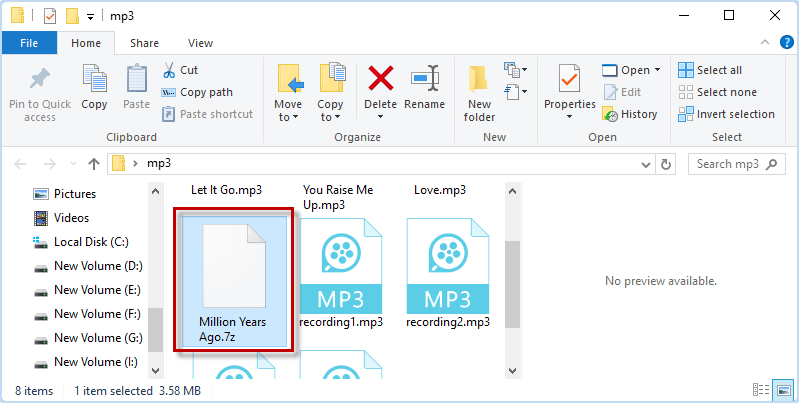
Task: Open New Volume (E:) in sidebar
Action: point(87,290)
